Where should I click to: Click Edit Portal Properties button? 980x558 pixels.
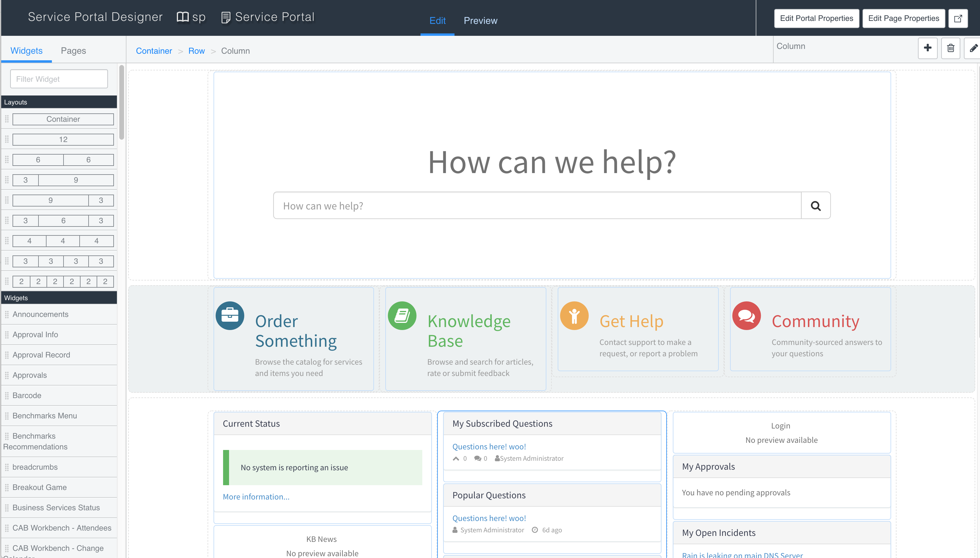[816, 19]
